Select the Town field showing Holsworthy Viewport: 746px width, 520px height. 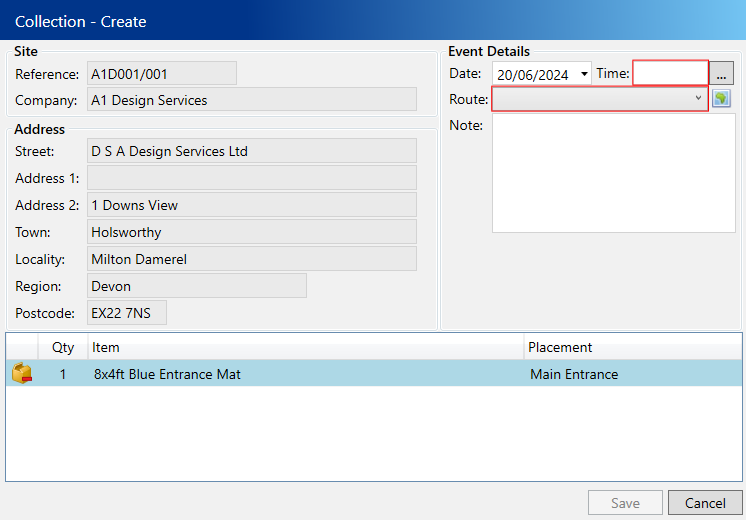(251, 232)
